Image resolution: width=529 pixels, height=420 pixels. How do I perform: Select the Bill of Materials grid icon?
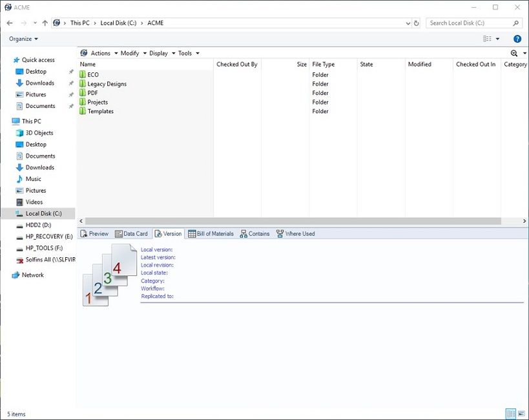191,233
